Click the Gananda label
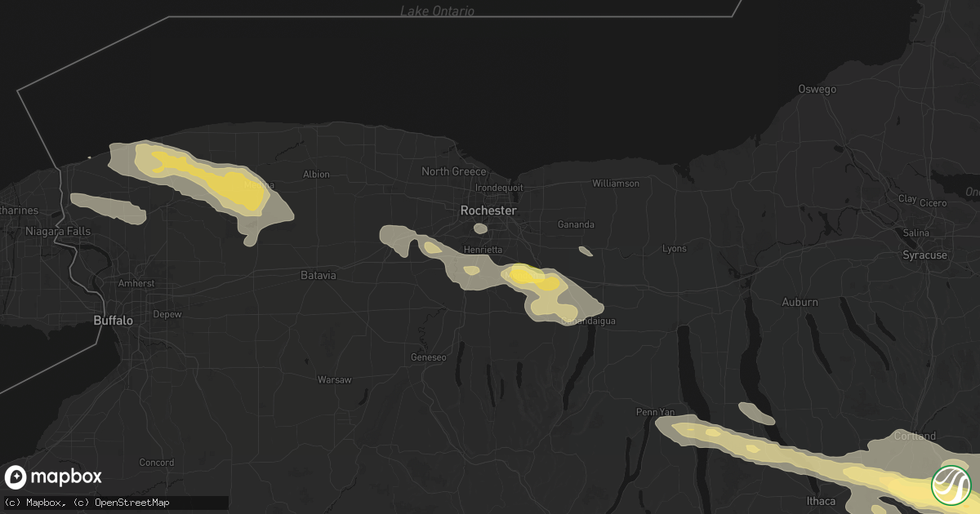Screen dimensions: 980x514 coord(576,224)
